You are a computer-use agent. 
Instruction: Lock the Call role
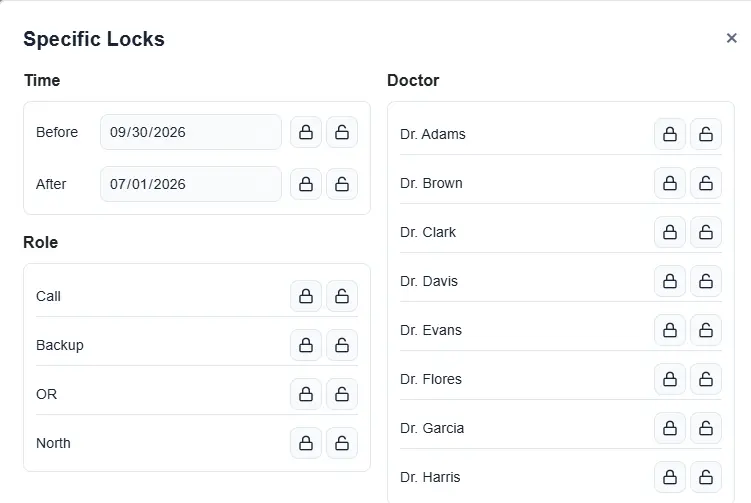click(306, 296)
